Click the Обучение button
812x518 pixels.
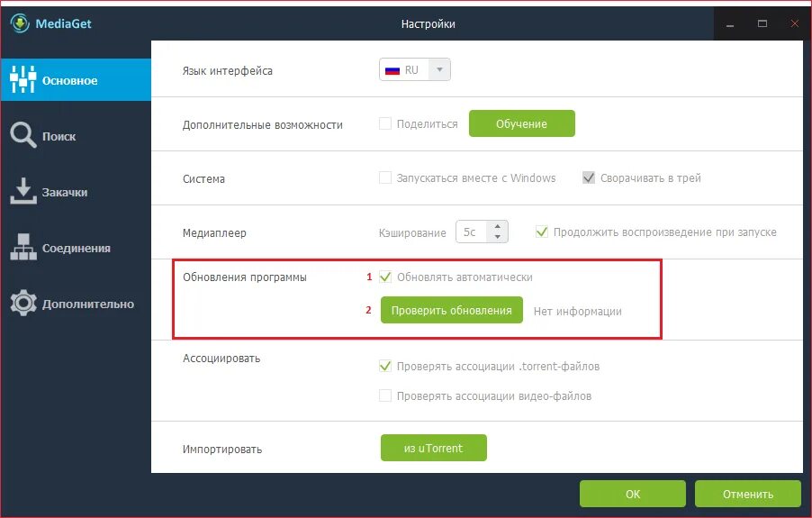(521, 123)
